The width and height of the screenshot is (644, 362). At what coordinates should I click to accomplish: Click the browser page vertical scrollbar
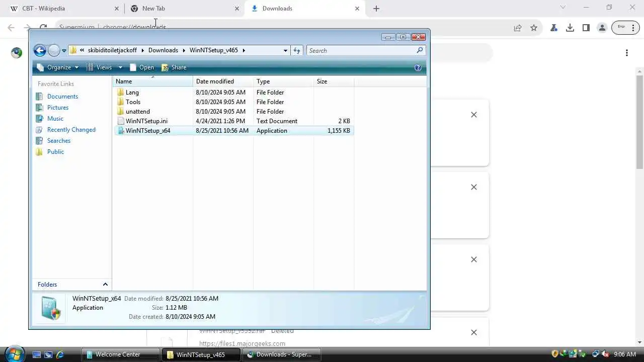pos(639,122)
